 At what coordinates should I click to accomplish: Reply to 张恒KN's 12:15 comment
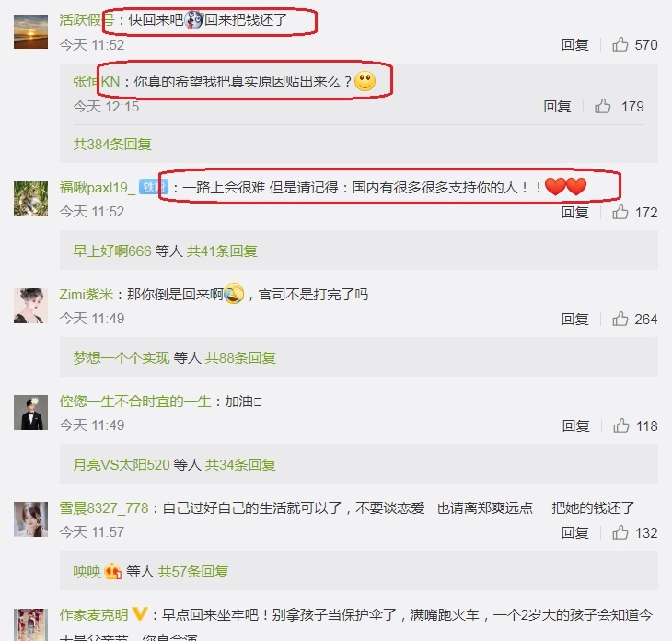point(557,106)
